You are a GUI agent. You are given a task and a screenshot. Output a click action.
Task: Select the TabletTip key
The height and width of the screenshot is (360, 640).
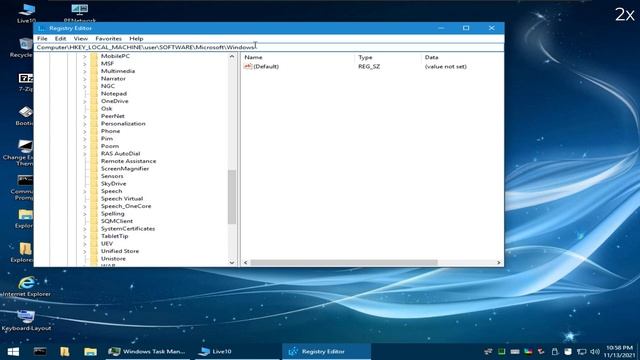click(114, 236)
